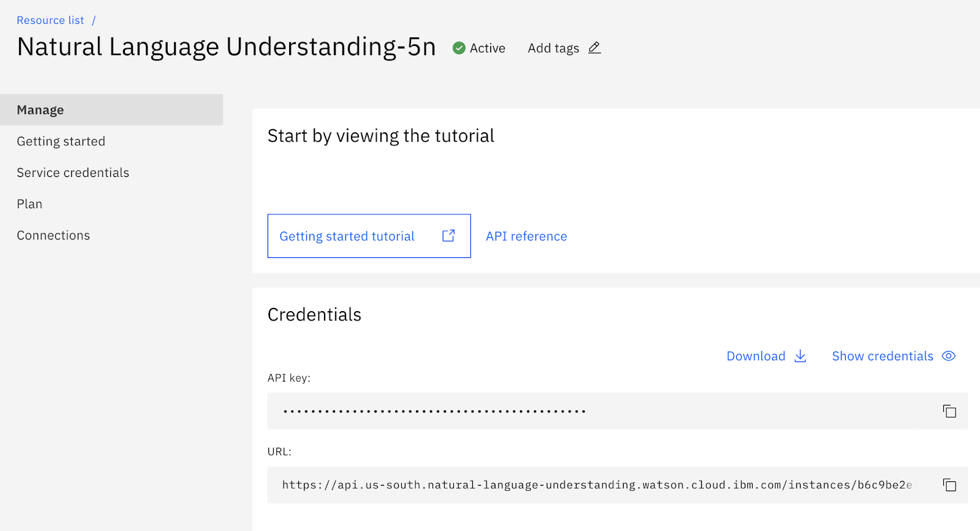Copy the URL with copy icon

pos(949,485)
